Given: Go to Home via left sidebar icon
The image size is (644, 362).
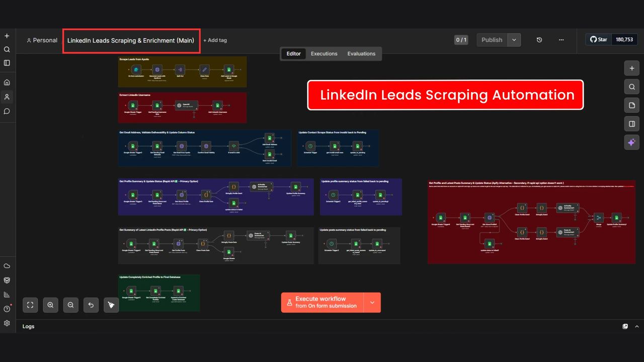Looking at the screenshot, I should 7,82.
